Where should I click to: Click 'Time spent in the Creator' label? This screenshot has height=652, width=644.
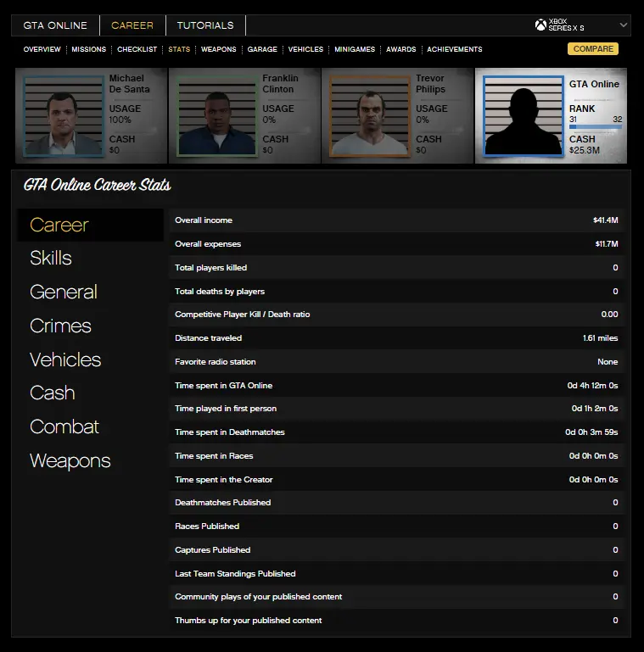[x=224, y=479]
